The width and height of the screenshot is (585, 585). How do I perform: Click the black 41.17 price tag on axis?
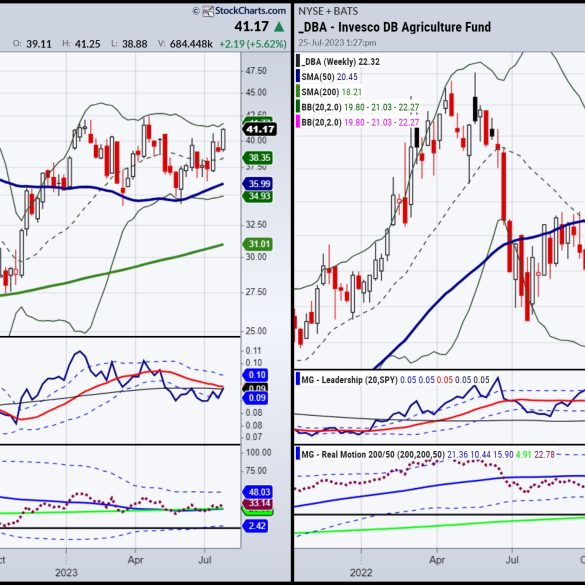pyautogui.click(x=260, y=129)
